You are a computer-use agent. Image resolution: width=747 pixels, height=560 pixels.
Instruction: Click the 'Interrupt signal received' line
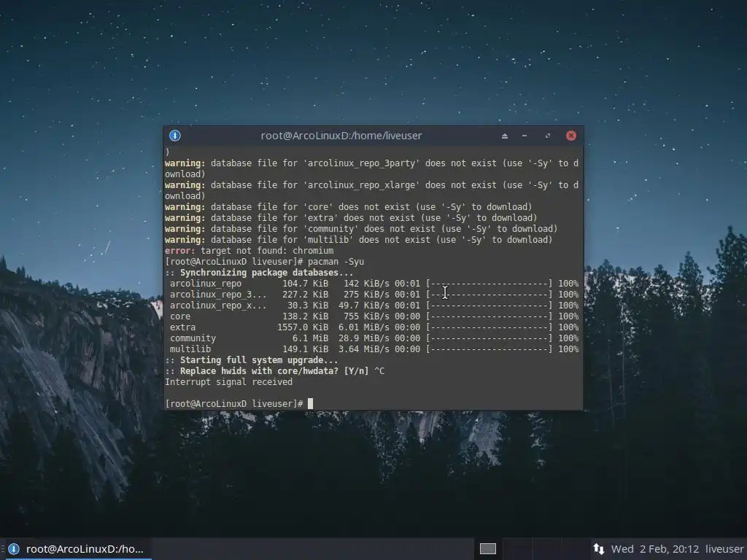click(x=228, y=382)
